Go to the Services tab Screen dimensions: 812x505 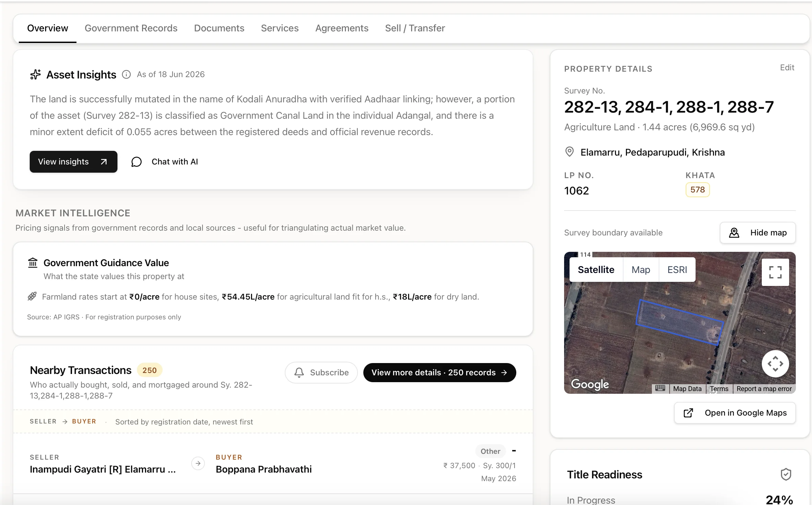click(280, 28)
